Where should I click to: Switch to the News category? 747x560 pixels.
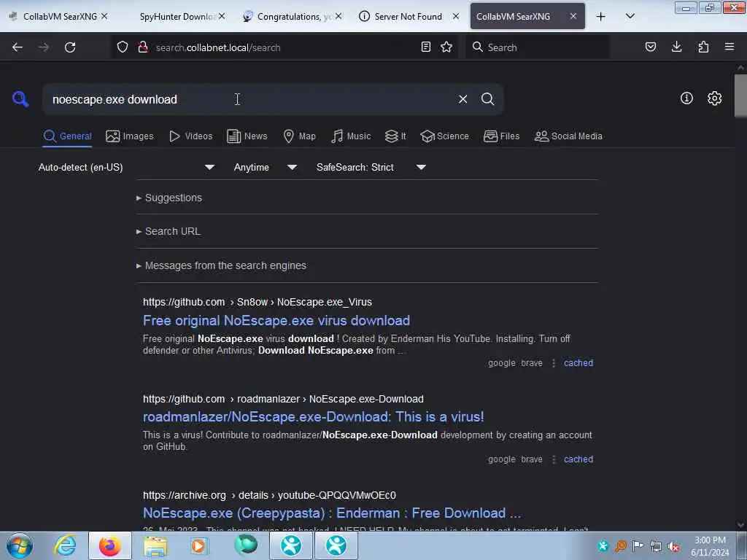[x=247, y=136]
